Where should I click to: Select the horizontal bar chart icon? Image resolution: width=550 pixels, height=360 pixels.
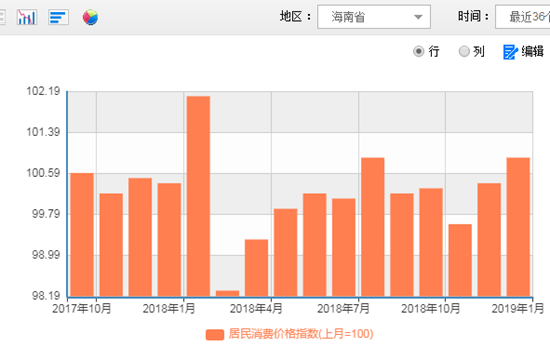[x=58, y=17]
